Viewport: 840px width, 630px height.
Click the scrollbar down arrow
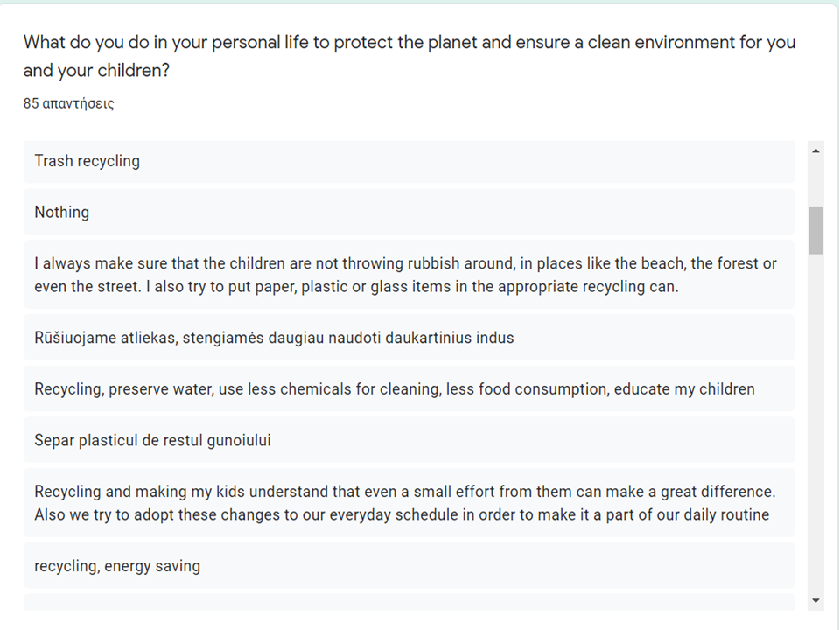point(815,600)
